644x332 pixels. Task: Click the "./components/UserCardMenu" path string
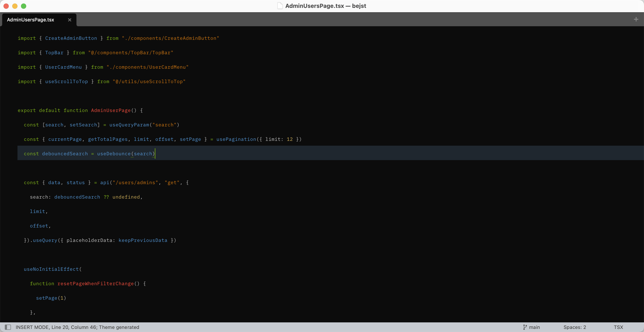pos(147,67)
